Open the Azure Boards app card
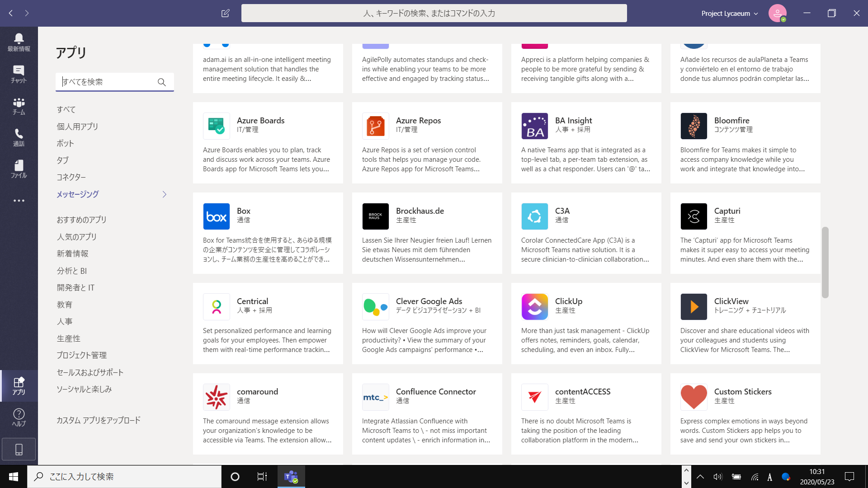 click(x=268, y=143)
